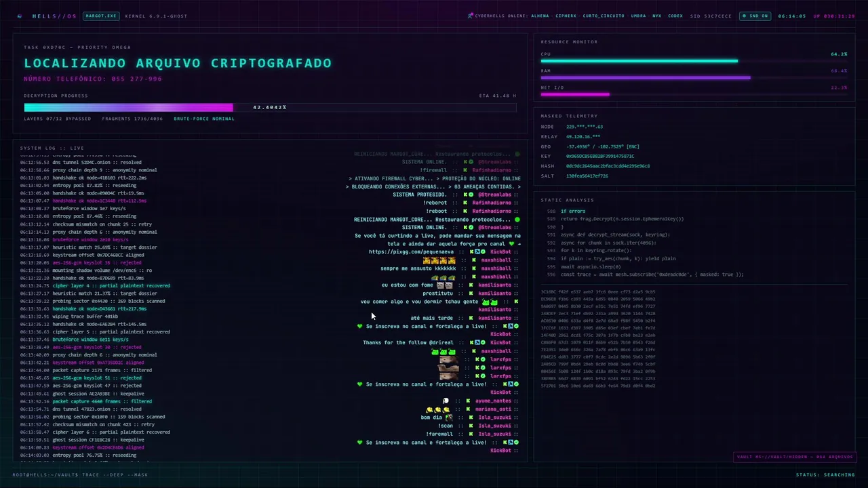Click Kick badge beside mariana_osti

pyautogui.click(x=468, y=409)
